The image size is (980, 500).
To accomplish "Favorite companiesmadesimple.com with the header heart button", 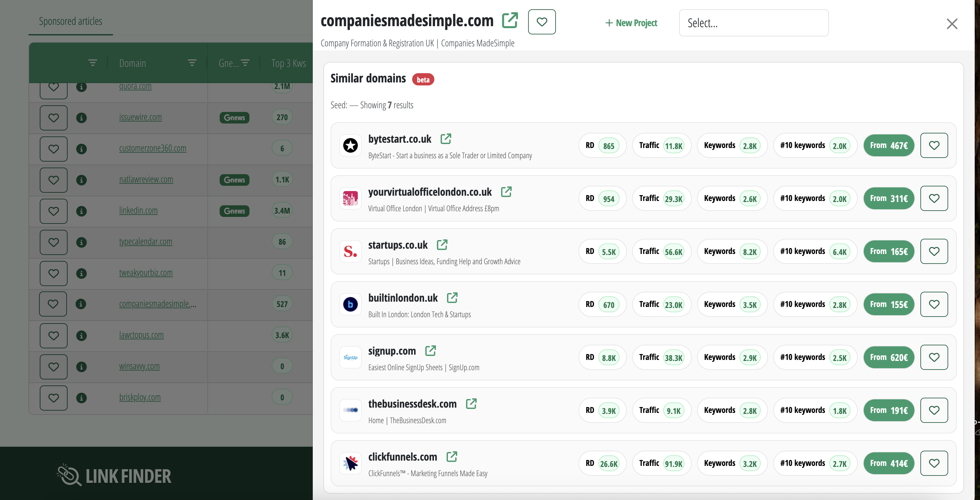I will tap(542, 22).
